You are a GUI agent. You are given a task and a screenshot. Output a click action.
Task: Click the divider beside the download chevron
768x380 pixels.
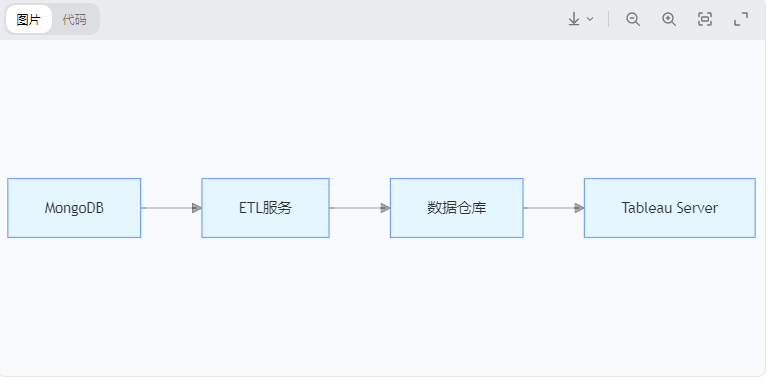609,19
